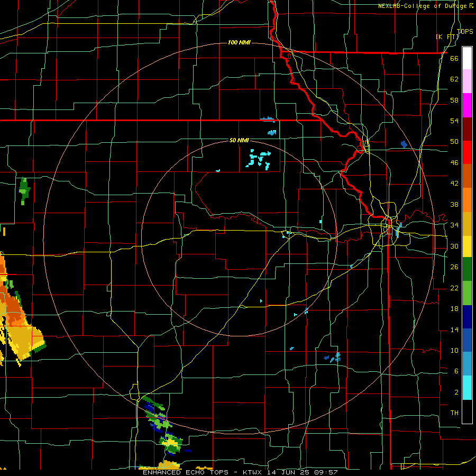Click the cyan echo cluster inside the 50 NMI ring
Image resolution: width=476 pixels, height=476 pixels.
pos(259,159)
